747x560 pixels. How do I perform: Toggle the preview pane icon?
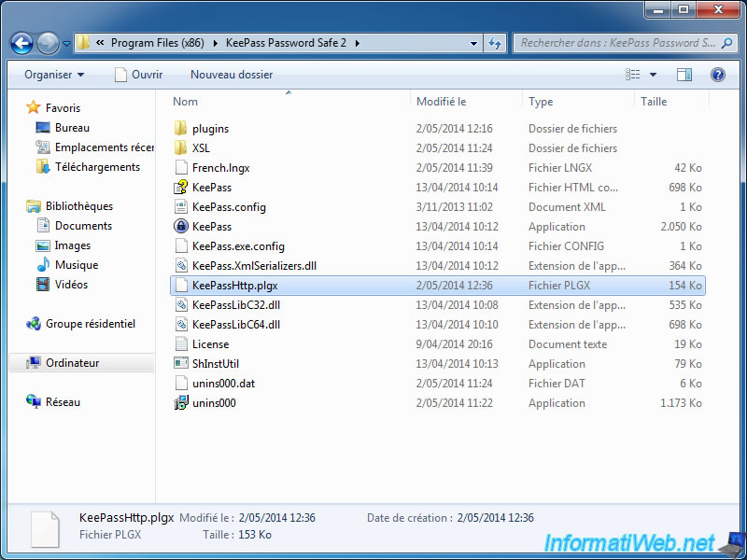click(x=684, y=75)
